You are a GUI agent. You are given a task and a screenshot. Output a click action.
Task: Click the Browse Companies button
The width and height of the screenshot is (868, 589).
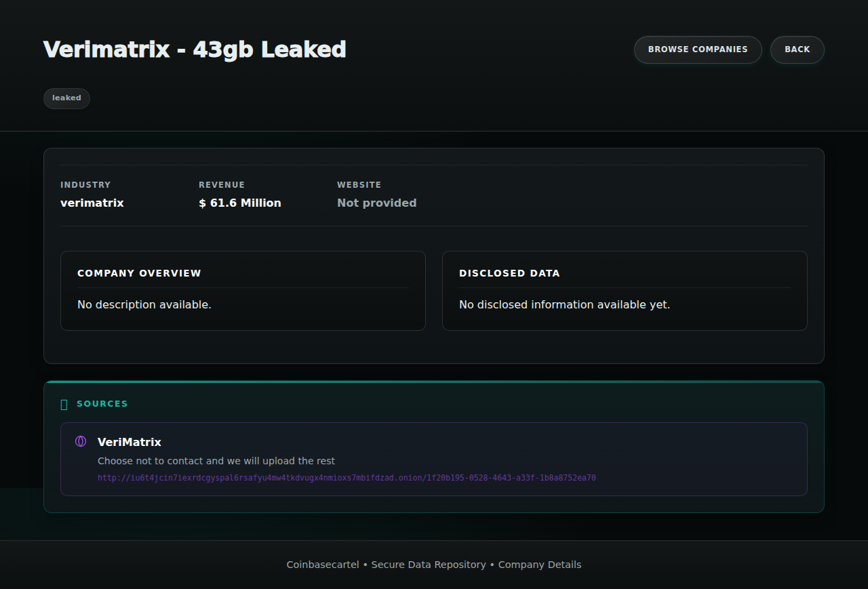click(698, 49)
